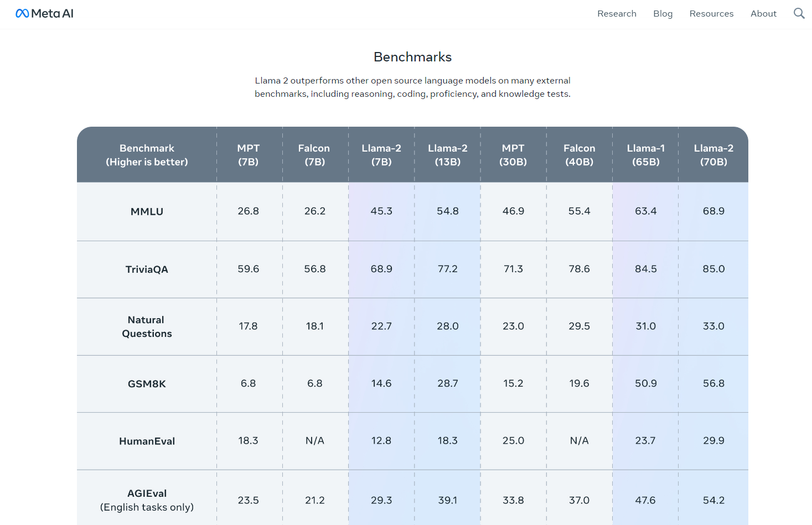This screenshot has width=812, height=525.
Task: Click GSM8K value 28.7
Action: tap(448, 383)
